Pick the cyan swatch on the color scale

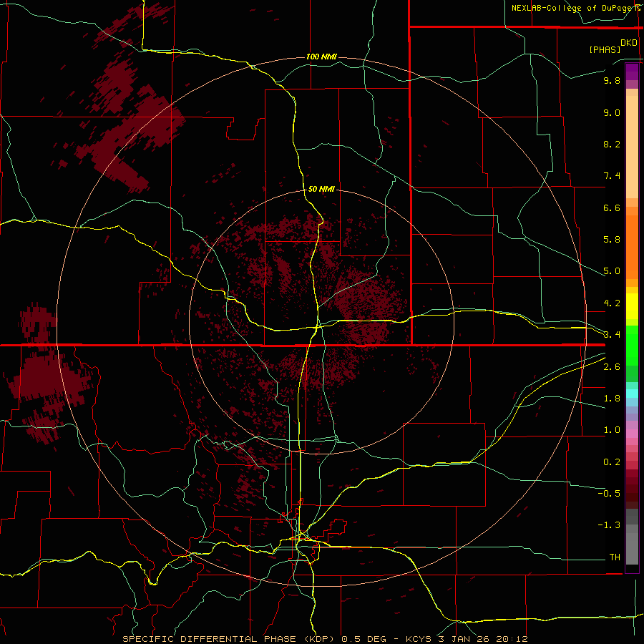pyautogui.click(x=632, y=394)
